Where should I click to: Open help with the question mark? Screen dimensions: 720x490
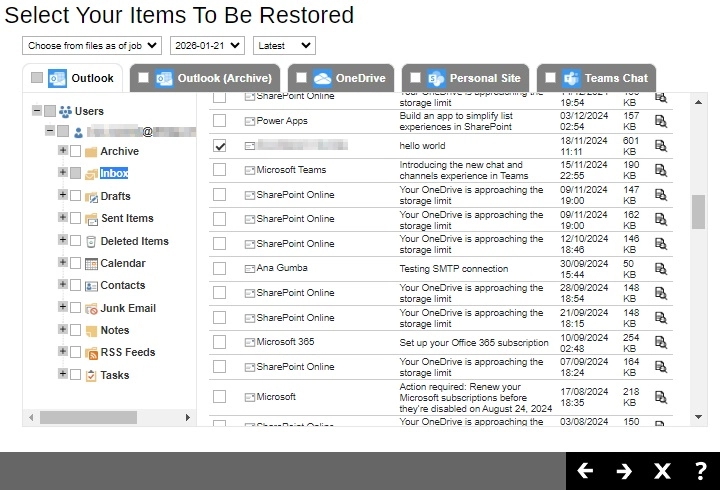[x=700, y=471]
